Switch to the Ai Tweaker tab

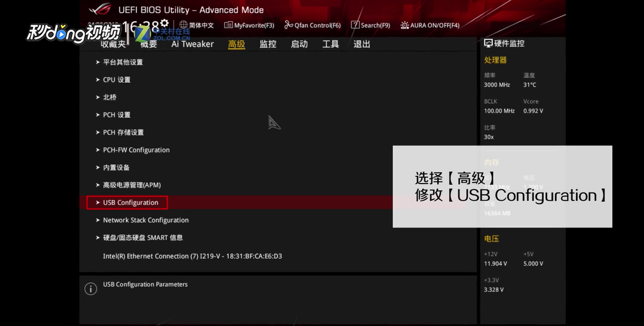click(192, 44)
